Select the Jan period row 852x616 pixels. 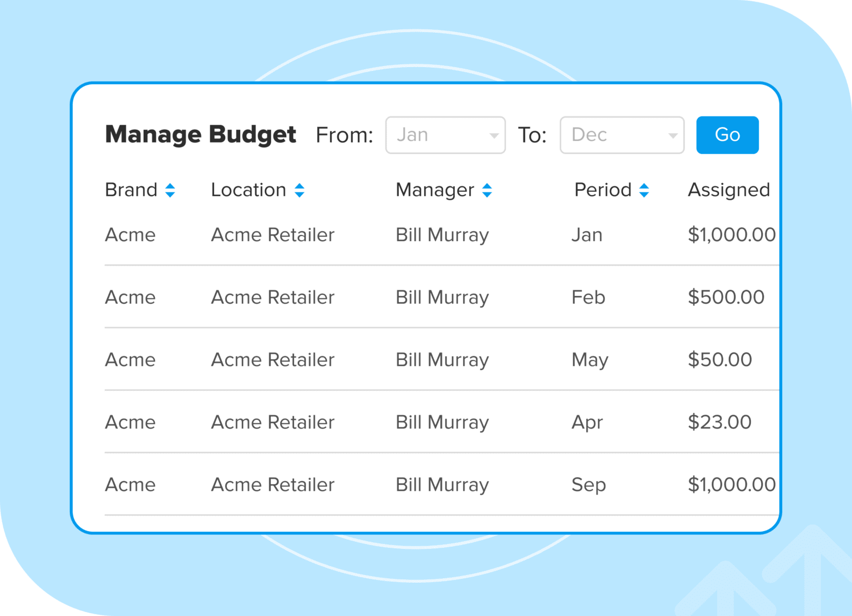(442, 235)
